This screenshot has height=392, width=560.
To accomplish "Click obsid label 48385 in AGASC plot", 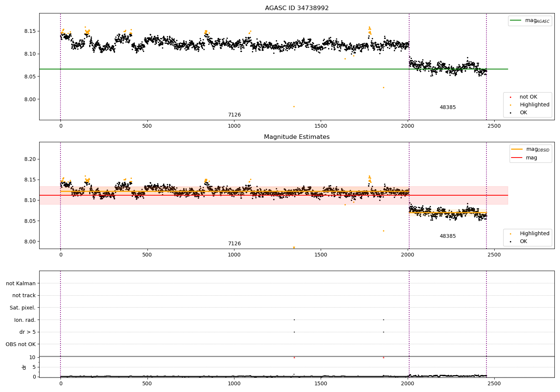I will [448, 107].
